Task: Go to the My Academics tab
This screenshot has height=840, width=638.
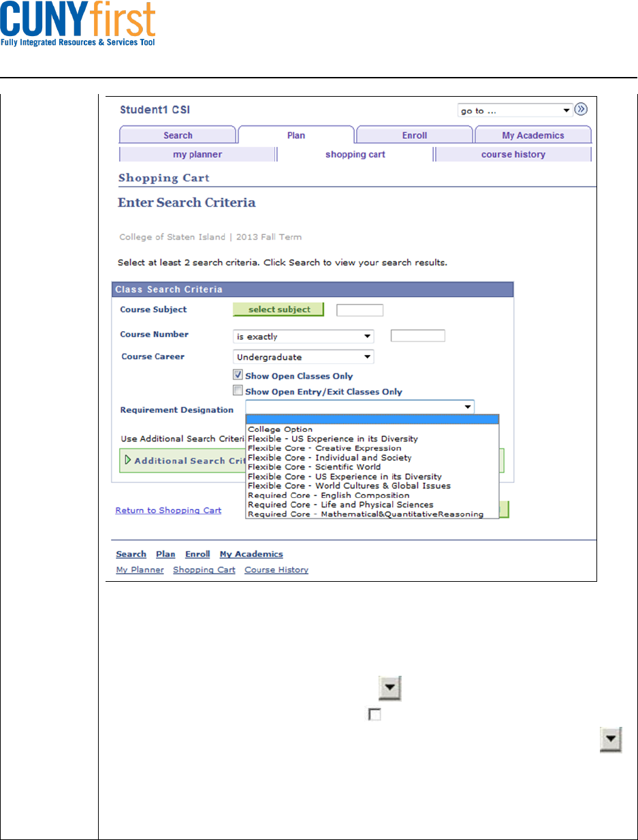Action: pyautogui.click(x=533, y=135)
